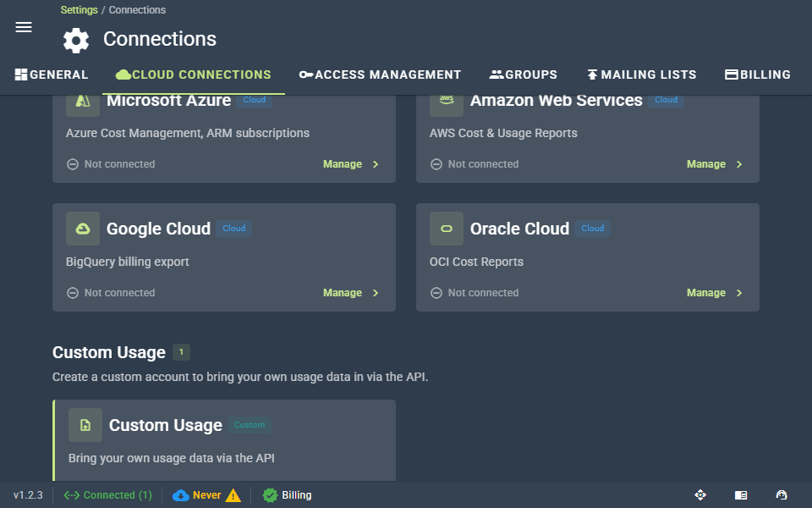812x508 pixels.
Task: Click the AWS not-connected status icon
Action: point(436,164)
